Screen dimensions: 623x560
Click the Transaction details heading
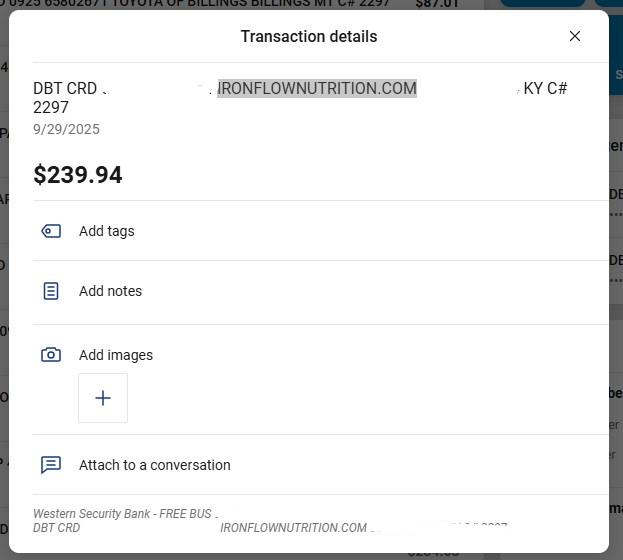click(x=309, y=36)
